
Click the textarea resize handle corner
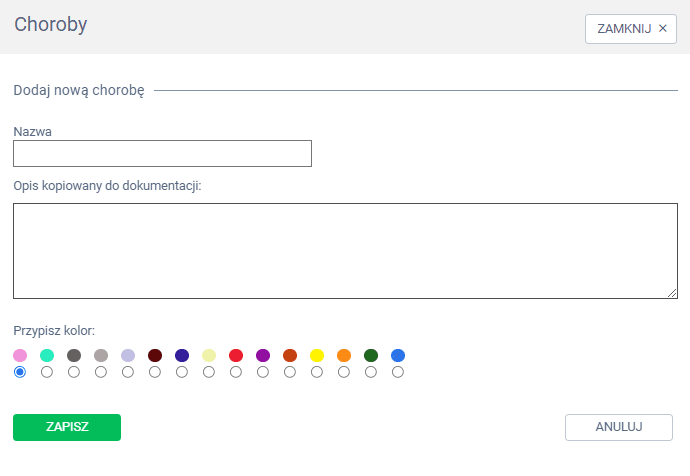point(673,293)
